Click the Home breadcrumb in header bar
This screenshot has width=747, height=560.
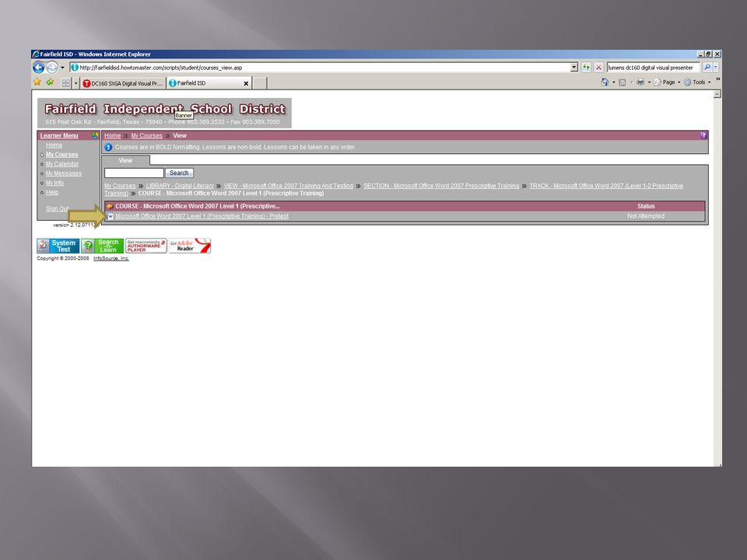pos(112,135)
